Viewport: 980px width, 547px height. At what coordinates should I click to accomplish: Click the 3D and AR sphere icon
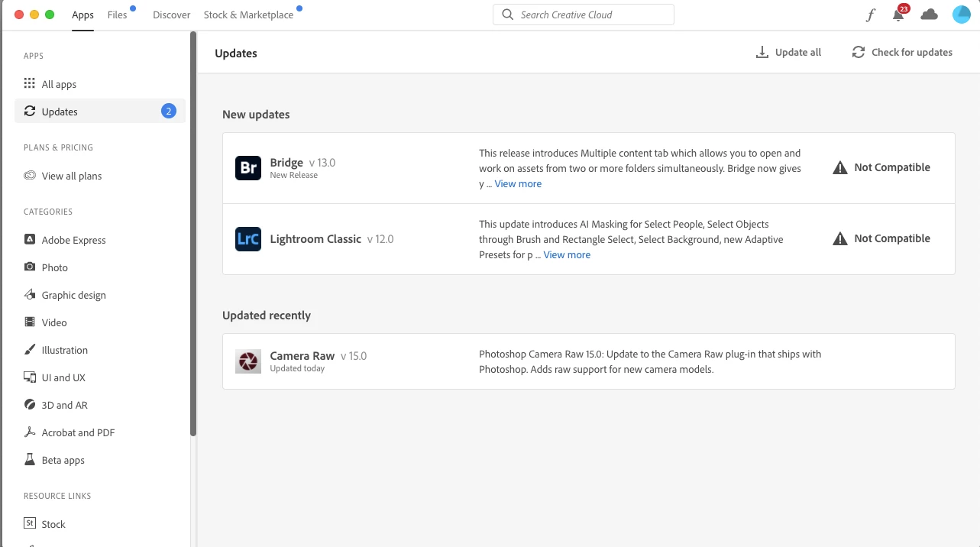pos(30,405)
